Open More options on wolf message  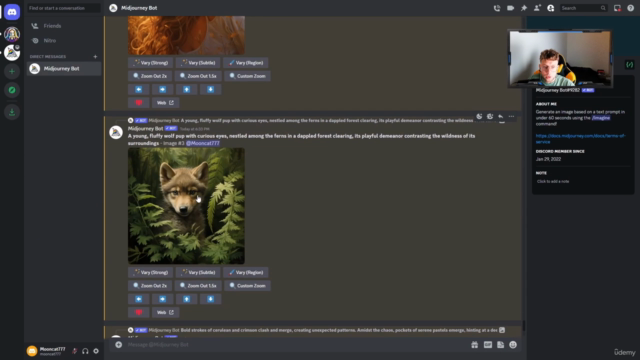511,116
